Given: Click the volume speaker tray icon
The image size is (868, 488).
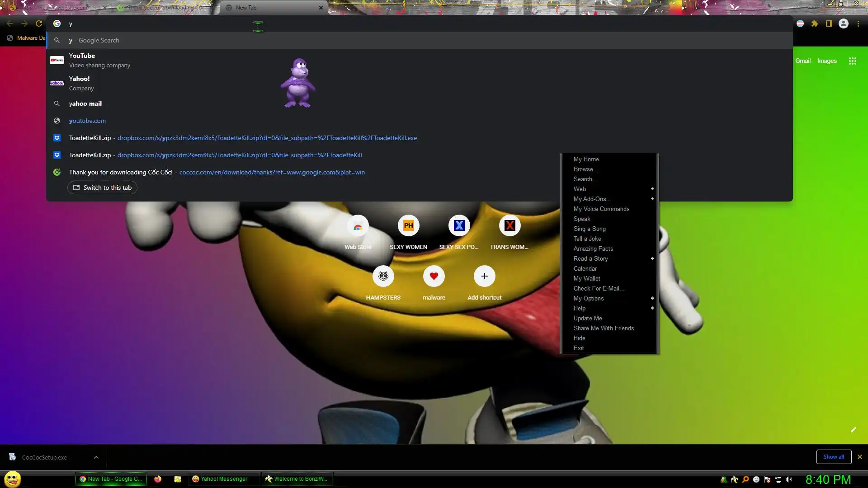Looking at the screenshot, I should point(789,479).
